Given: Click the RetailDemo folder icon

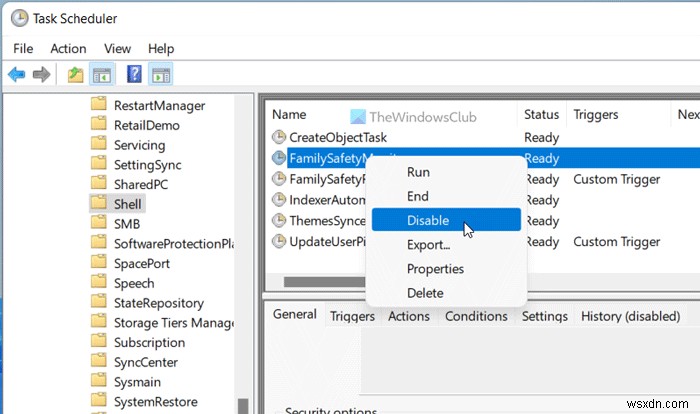Looking at the screenshot, I should (99, 124).
